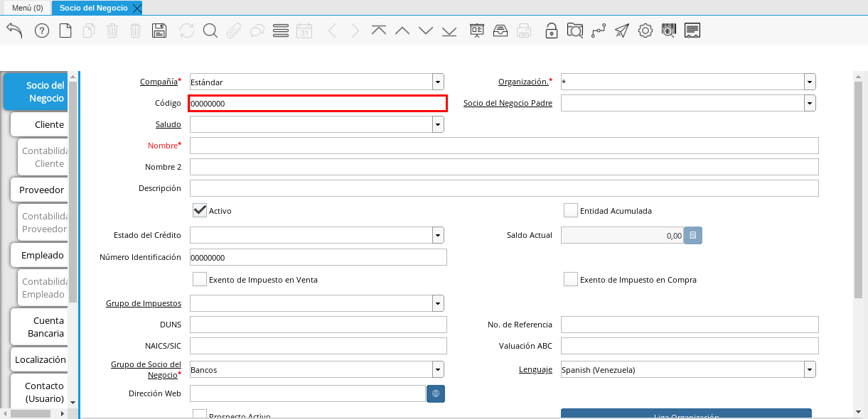868x419 pixels.
Task: Create a new record with blank page icon
Action: tap(65, 31)
